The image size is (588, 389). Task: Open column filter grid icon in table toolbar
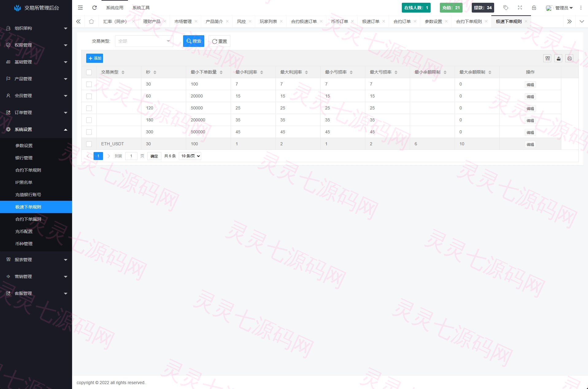pos(548,58)
